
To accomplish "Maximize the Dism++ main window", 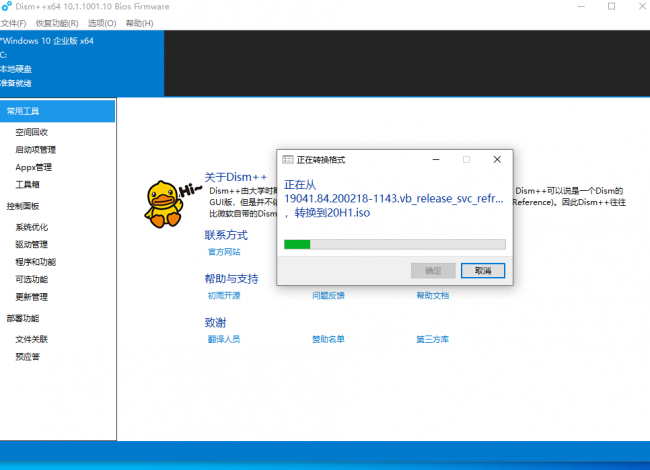I will (611, 7).
